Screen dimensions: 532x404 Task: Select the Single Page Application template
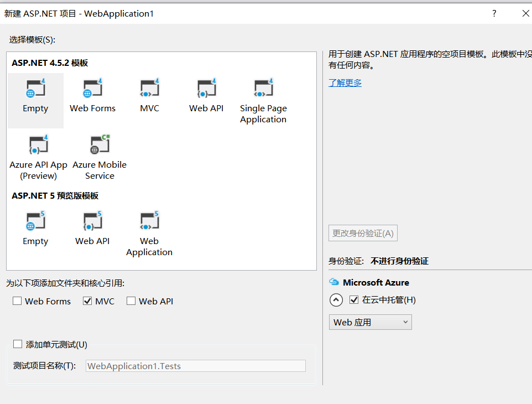click(x=263, y=89)
